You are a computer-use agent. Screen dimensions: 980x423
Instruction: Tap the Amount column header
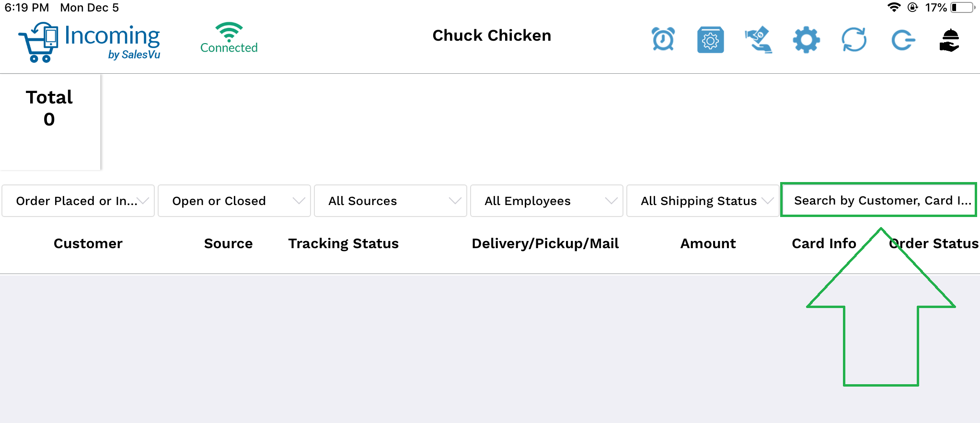[x=708, y=243]
